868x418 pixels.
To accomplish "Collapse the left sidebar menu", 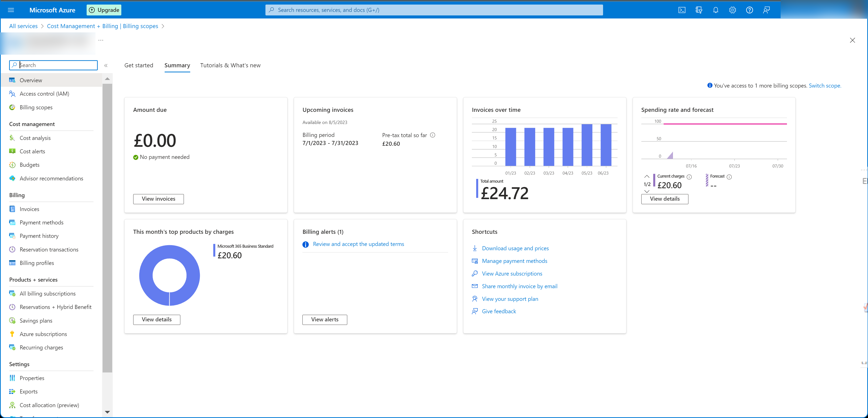I will point(106,65).
